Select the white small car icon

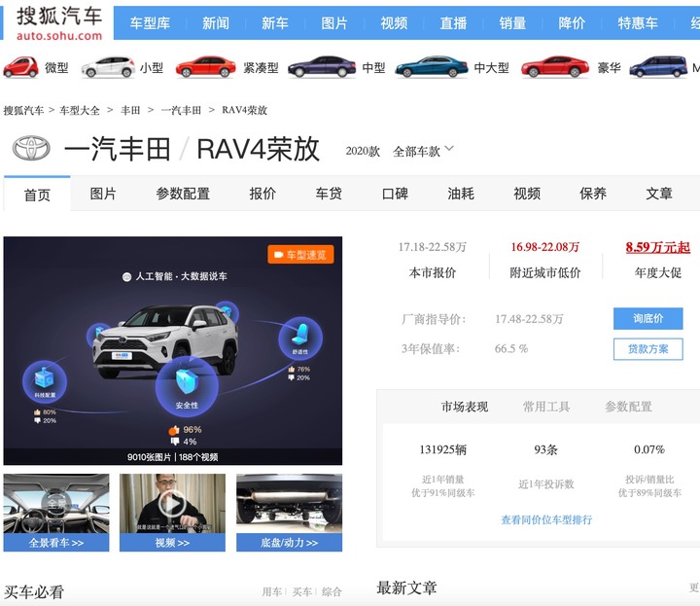tap(108, 67)
